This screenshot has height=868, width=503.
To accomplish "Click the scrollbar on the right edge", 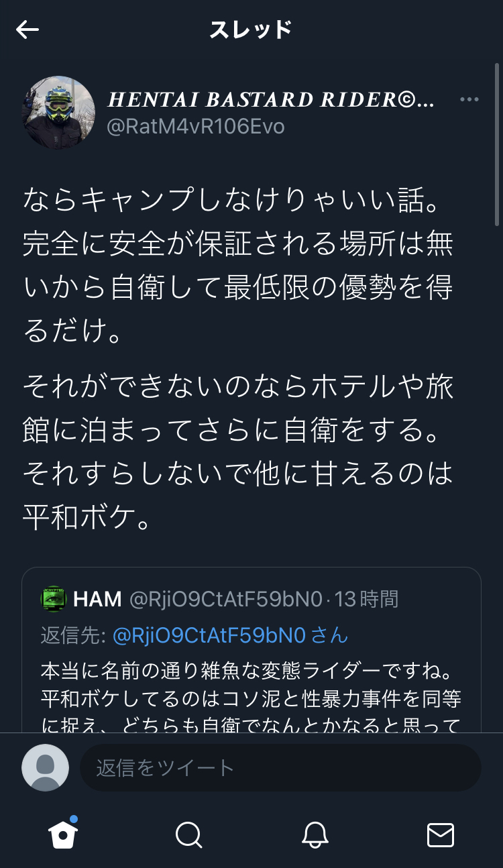I will tap(497, 144).
